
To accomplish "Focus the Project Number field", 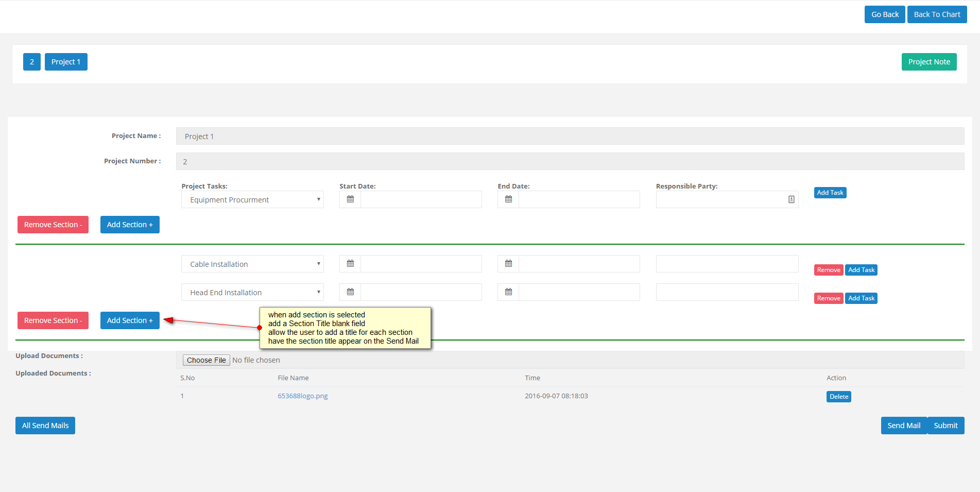I will 570,161.
